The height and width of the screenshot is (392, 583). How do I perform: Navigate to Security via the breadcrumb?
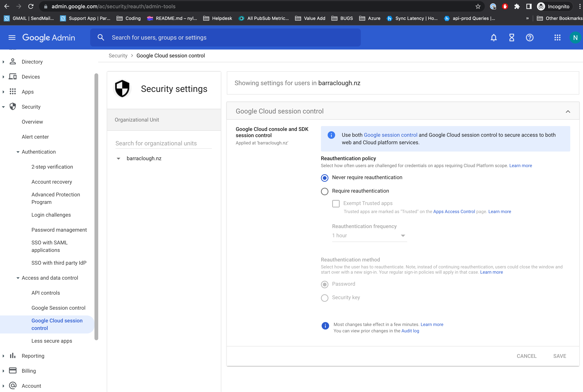pyautogui.click(x=118, y=56)
